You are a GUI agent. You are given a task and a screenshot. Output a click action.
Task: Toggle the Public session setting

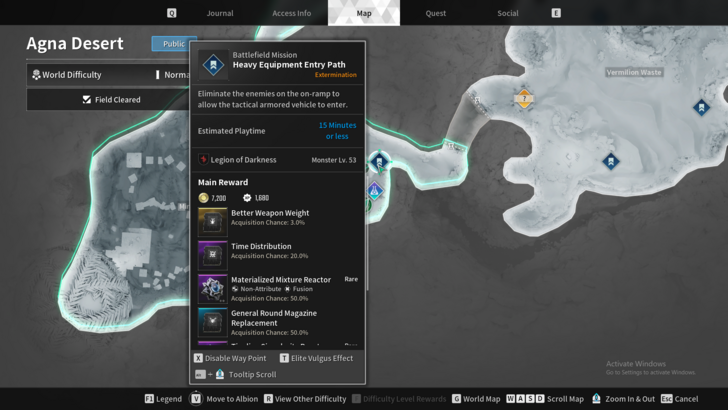pos(174,44)
